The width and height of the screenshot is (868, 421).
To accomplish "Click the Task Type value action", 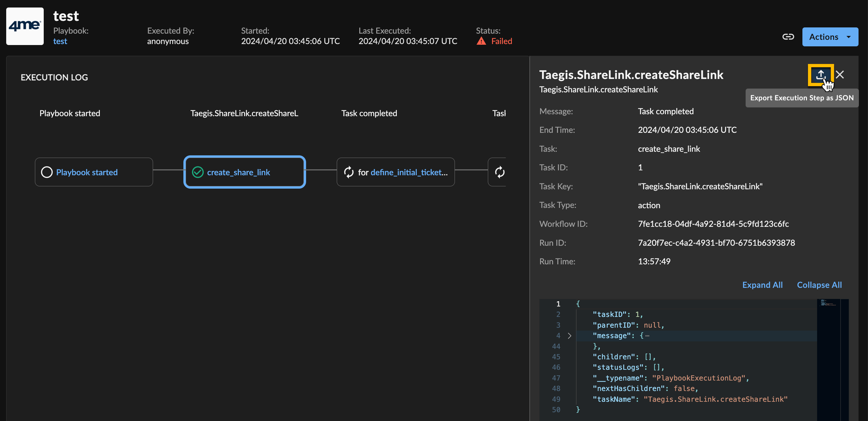I will coord(649,205).
